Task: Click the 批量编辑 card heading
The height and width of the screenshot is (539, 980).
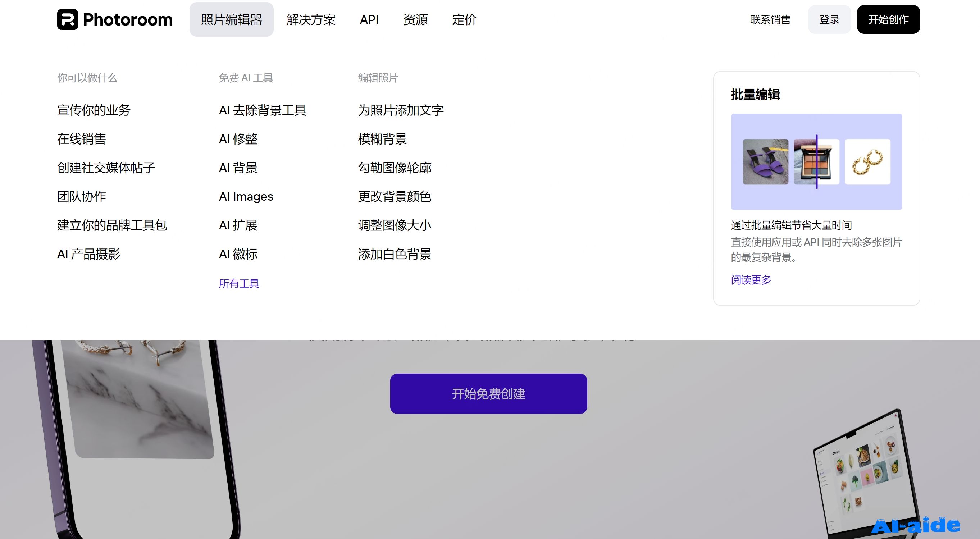Action: (755, 94)
